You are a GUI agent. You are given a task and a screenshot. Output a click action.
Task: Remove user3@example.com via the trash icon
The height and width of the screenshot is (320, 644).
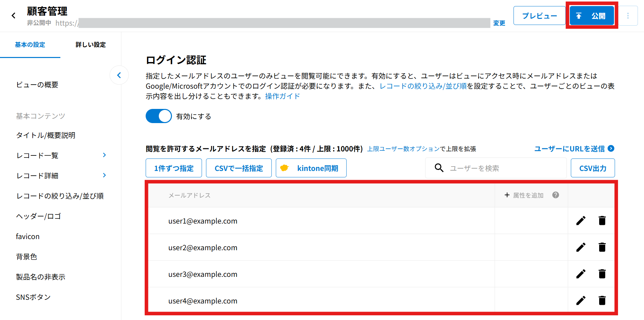pos(602,274)
